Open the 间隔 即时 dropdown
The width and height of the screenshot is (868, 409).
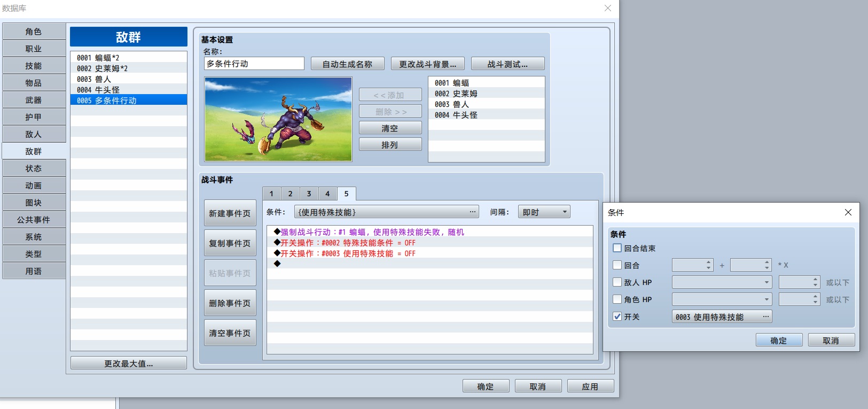544,212
